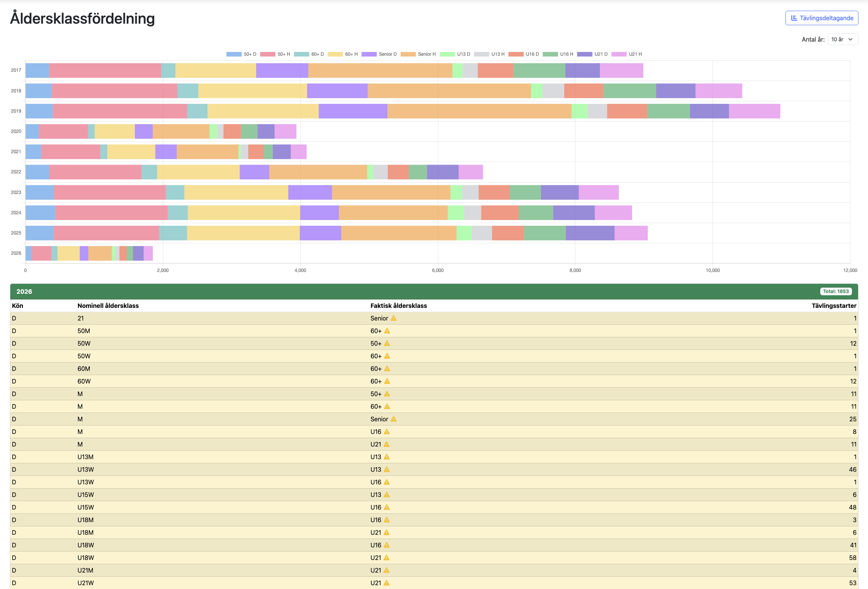
Task: Click the chevron in 10 år selector
Action: 850,39
